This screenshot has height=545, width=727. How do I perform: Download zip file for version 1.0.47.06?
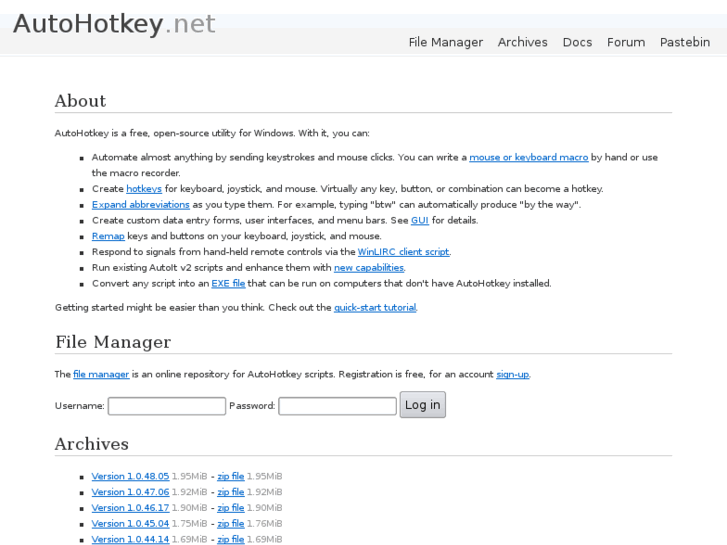point(231,492)
